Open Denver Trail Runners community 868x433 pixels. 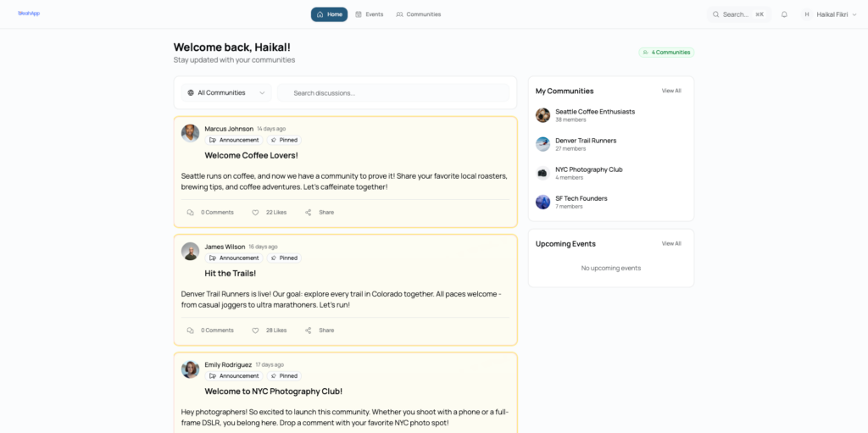[x=586, y=141]
